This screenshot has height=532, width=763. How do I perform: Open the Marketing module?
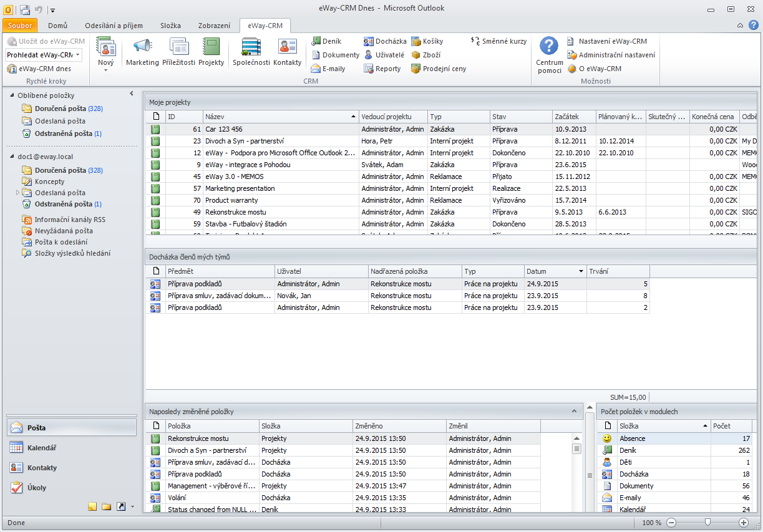[142, 52]
